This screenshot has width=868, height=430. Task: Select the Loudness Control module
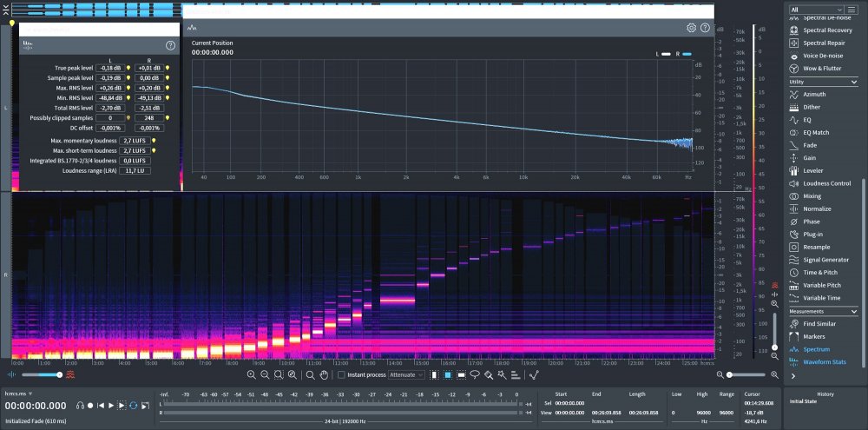tap(826, 183)
